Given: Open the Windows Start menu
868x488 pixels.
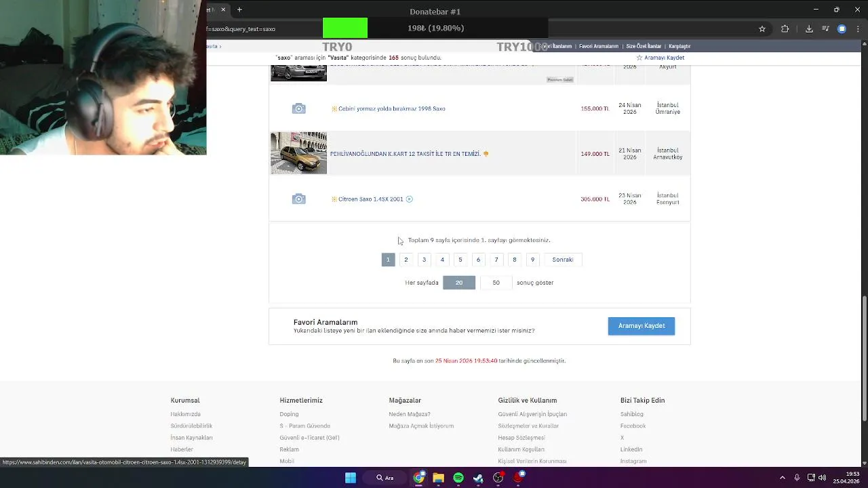Looking at the screenshot, I should pyautogui.click(x=351, y=478).
